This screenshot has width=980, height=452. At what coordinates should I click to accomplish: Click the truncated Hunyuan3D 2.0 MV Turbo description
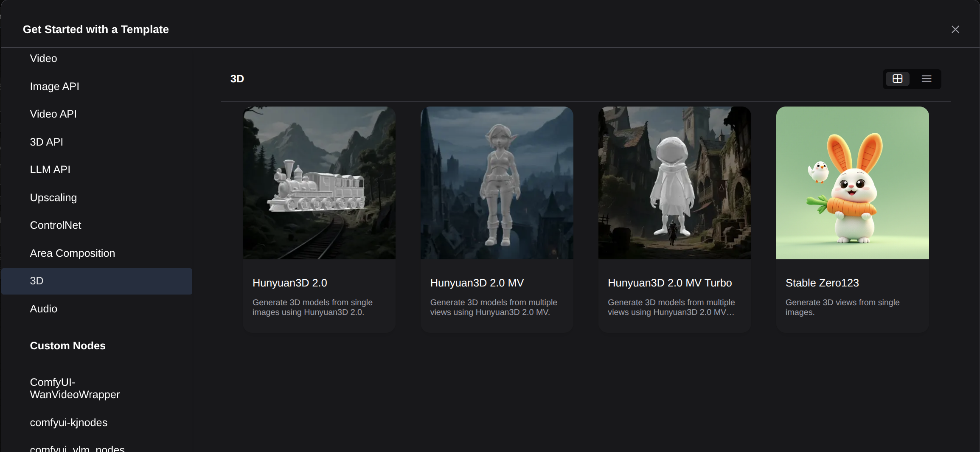tap(671, 307)
